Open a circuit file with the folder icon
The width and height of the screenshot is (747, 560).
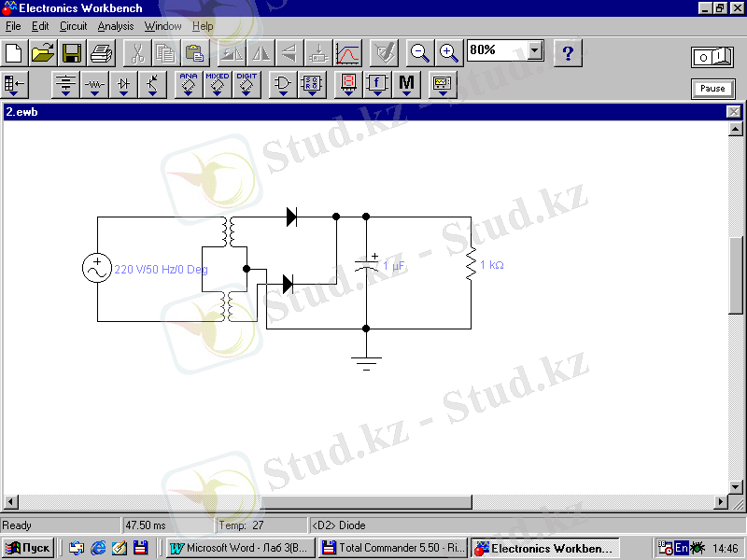coord(43,53)
